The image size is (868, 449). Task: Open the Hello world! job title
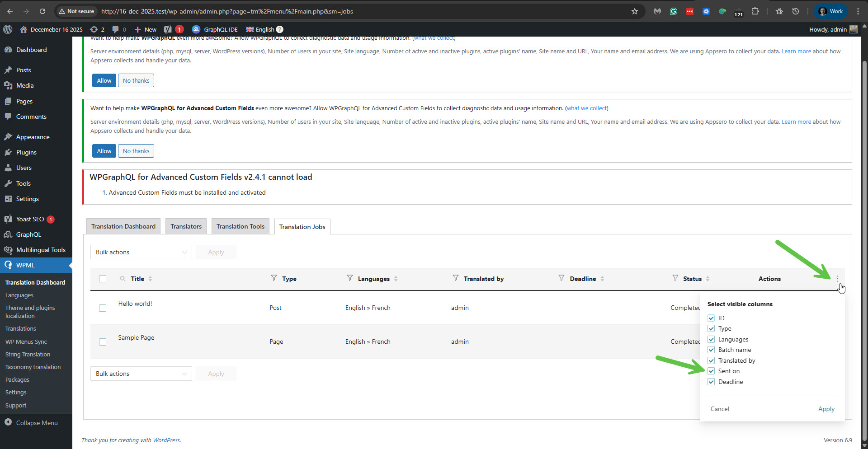135,304
